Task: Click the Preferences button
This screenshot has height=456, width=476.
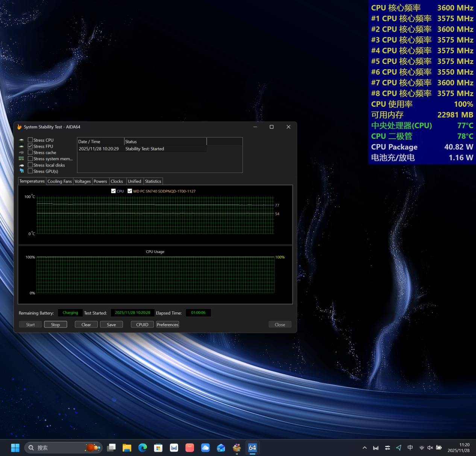Action: click(167, 324)
